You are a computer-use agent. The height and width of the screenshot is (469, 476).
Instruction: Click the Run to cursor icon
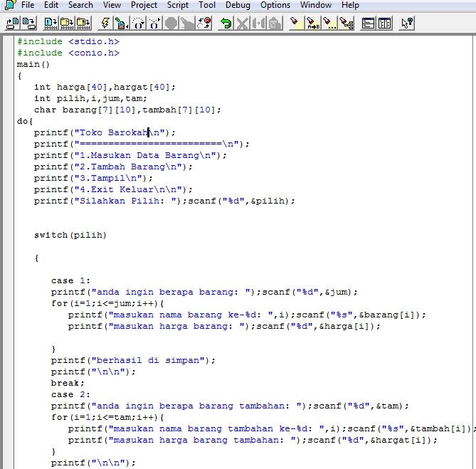point(122,23)
